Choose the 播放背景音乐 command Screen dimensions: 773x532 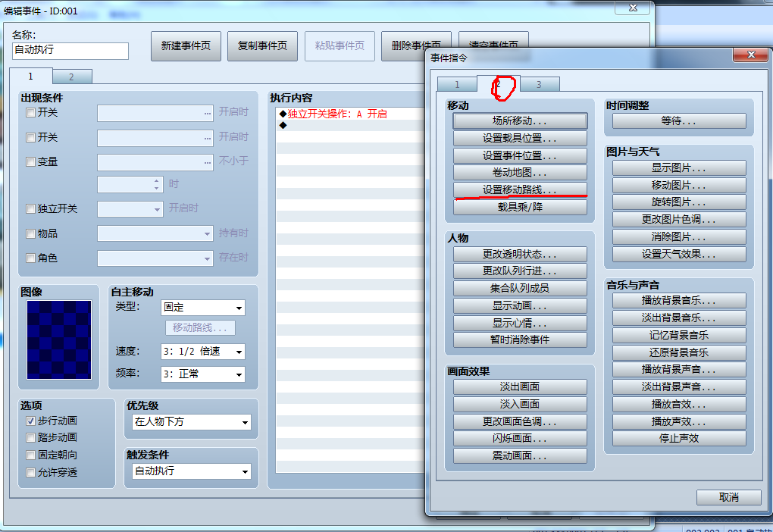(x=679, y=300)
